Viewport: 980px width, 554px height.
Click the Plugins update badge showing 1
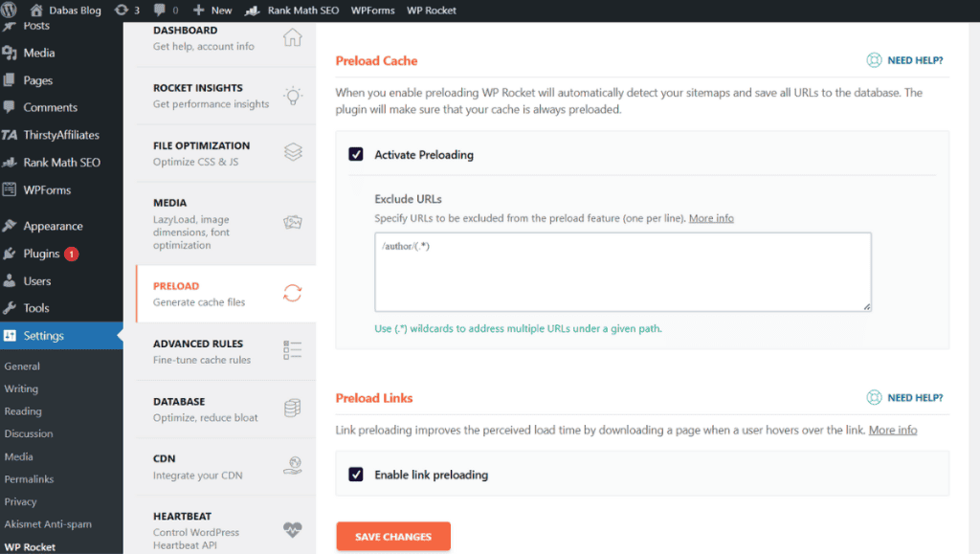tap(71, 254)
